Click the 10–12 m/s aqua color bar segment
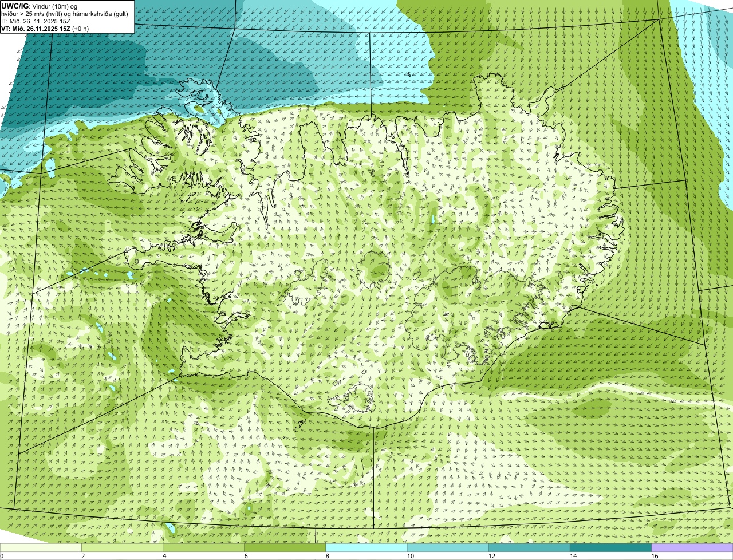733x560 pixels. click(x=448, y=547)
